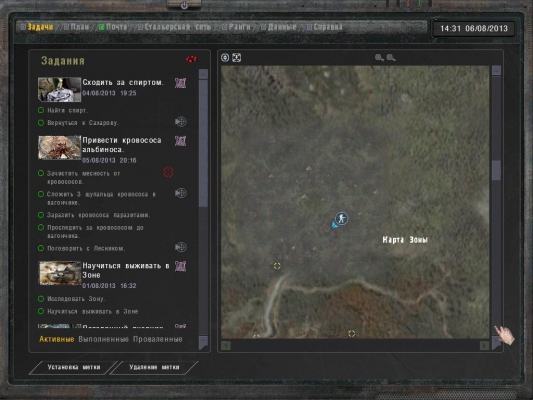Click the player marker on the map

tap(342, 218)
